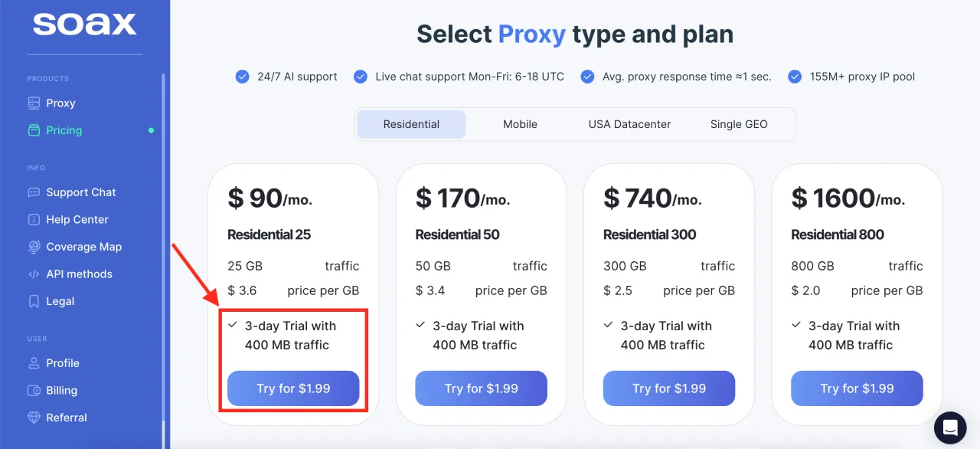Click the Help Center info icon

click(34, 220)
